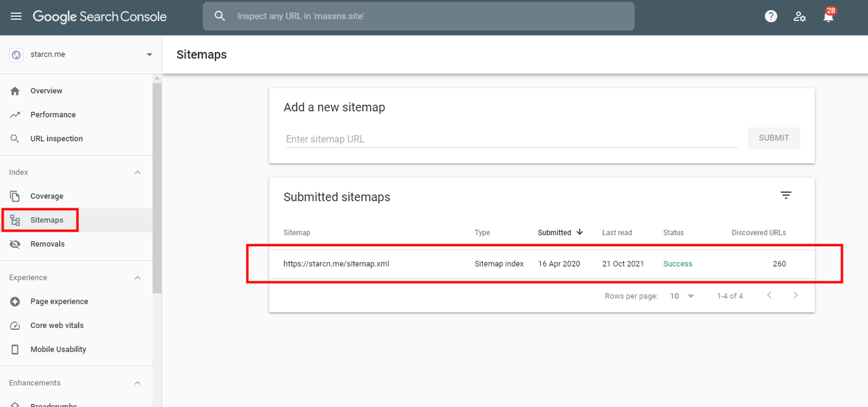Image resolution: width=868 pixels, height=407 pixels.
Task: Click the Mobile Usability phone icon
Action: click(16, 349)
